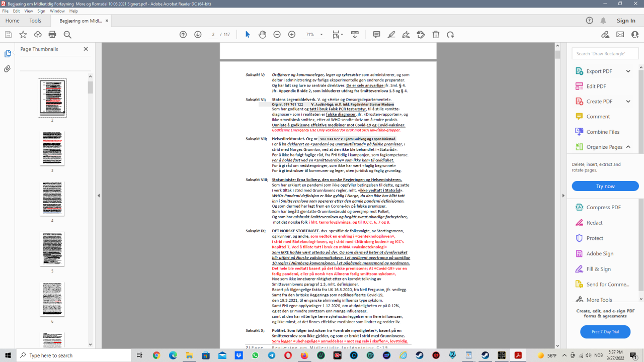Zoom out with the minus button
Image resolution: width=644 pixels, height=362 pixels.
[x=277, y=35]
